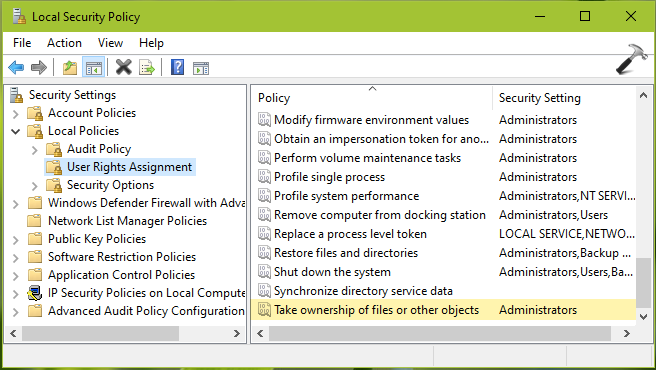Click the tree pane scroll right arrow
The height and width of the screenshot is (370, 656).
[x=237, y=334]
